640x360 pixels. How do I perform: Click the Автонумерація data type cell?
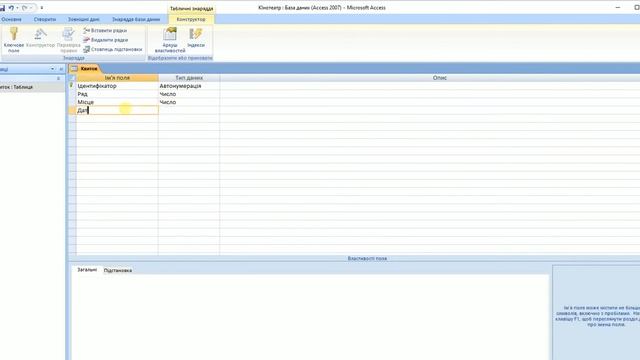pyautogui.click(x=189, y=86)
